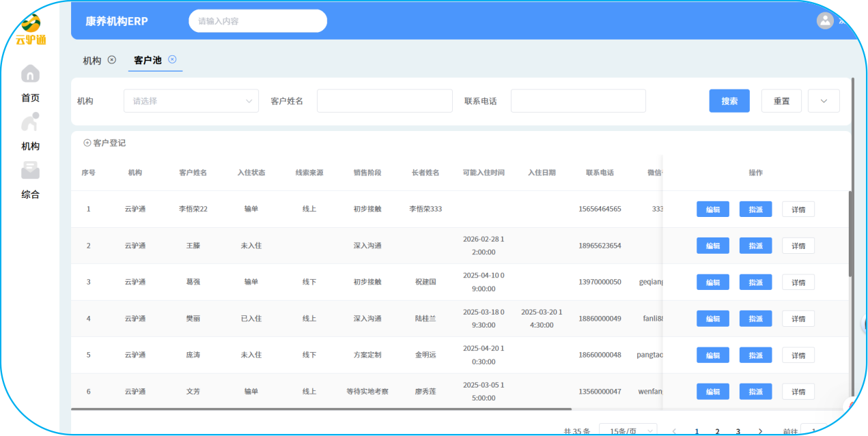Click the 客户登记 plus icon
The height and width of the screenshot is (436, 868).
click(87, 143)
